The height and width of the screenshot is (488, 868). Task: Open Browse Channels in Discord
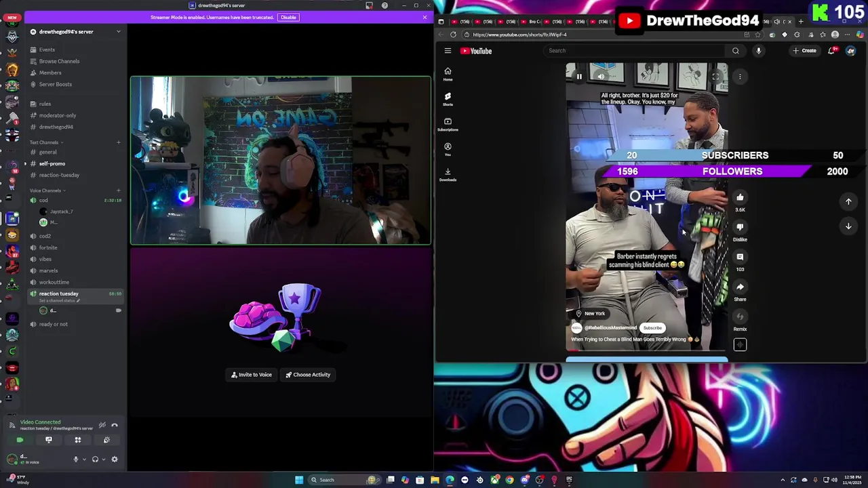pos(59,61)
